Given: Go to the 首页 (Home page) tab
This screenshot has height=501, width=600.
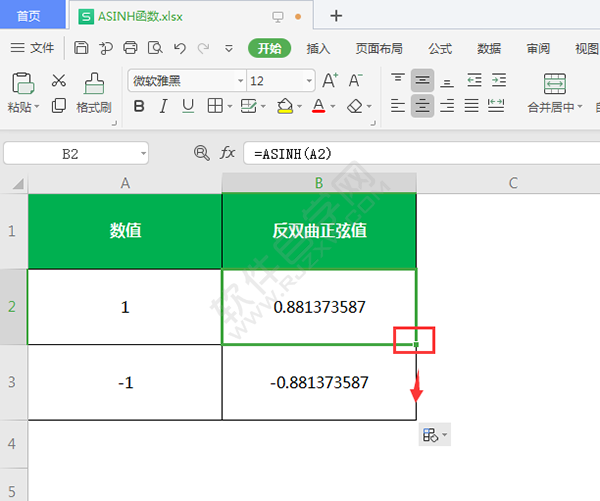Looking at the screenshot, I should point(33,15).
